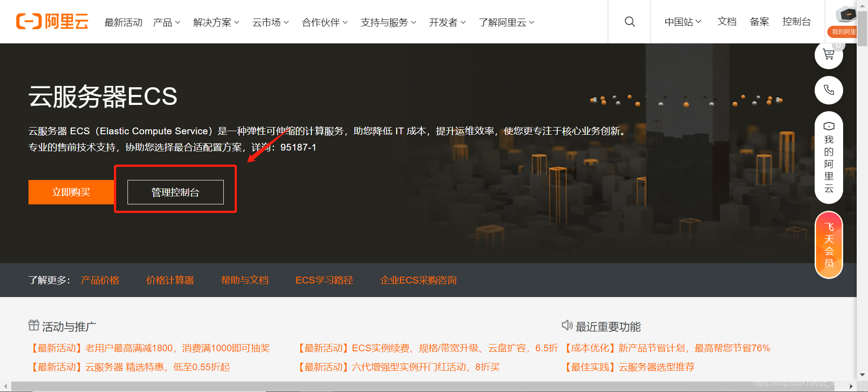The height and width of the screenshot is (392, 868).
Task: Expand the 产品 dropdown menu
Action: (x=166, y=22)
